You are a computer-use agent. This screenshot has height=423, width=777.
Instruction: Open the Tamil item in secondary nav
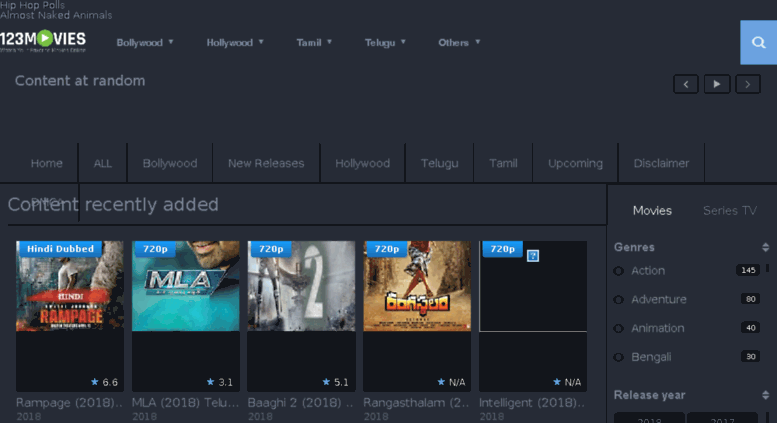click(x=503, y=163)
